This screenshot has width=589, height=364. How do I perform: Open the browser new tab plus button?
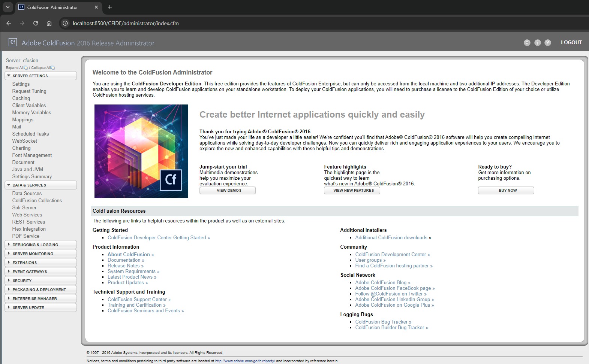110,7
